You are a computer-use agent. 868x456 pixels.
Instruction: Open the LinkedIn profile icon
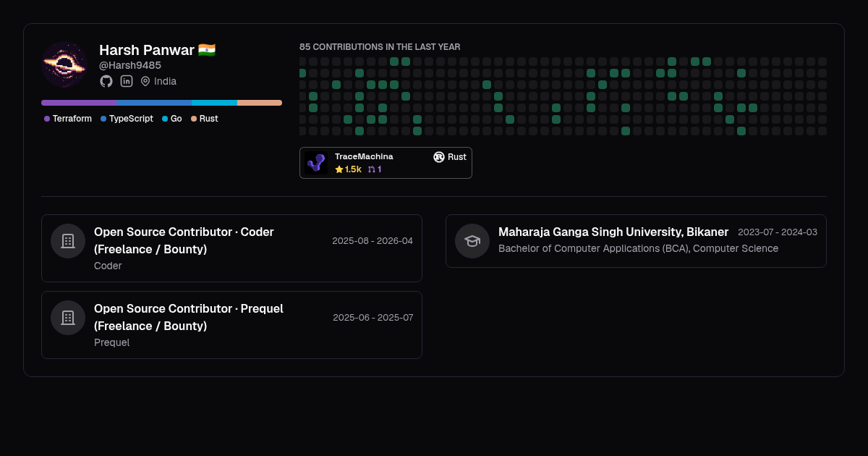coord(127,81)
